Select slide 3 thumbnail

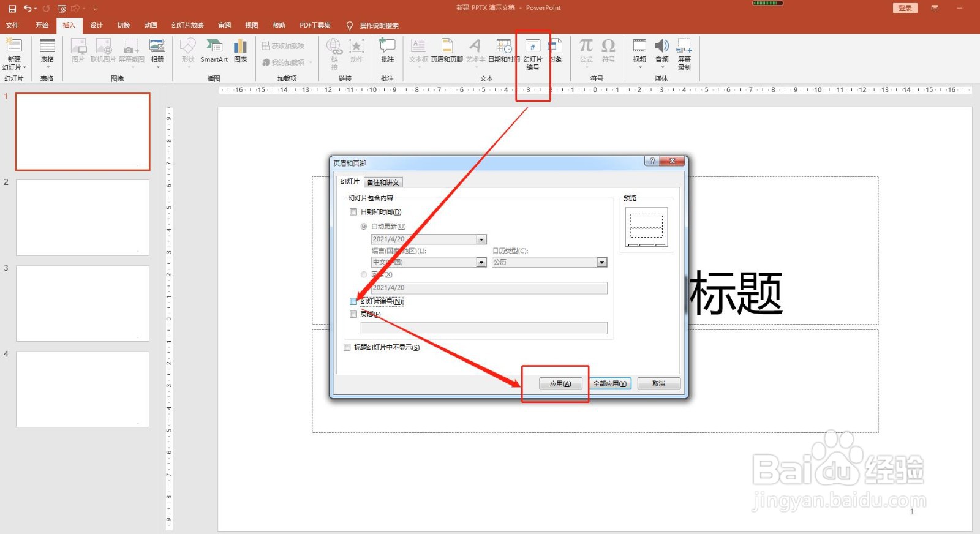click(83, 303)
